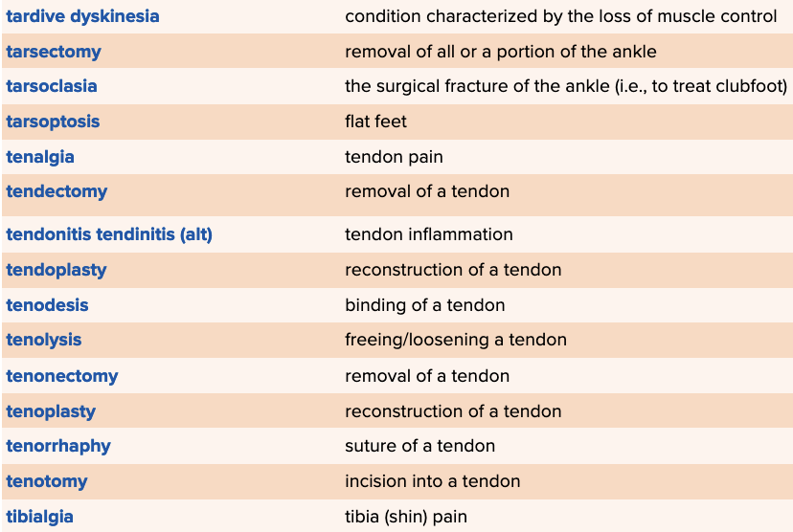Viewport: 793px width, 532px height.
Task: Open 'tendonitis tendinitis (alt)' term
Action: [x=109, y=234]
